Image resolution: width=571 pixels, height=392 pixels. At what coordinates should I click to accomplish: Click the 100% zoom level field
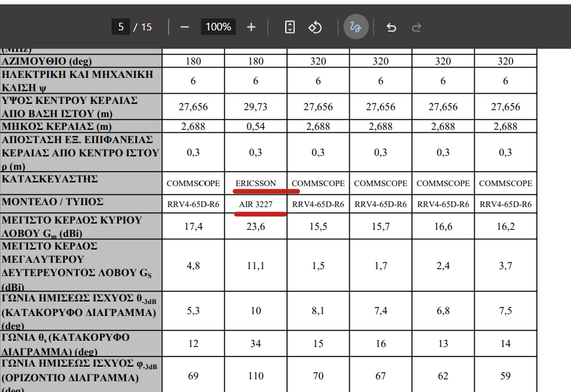pos(218,27)
